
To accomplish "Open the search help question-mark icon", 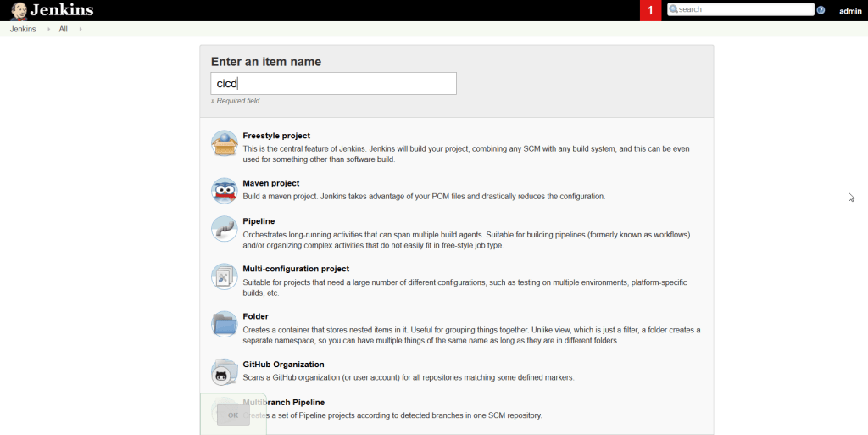I will [x=821, y=10].
